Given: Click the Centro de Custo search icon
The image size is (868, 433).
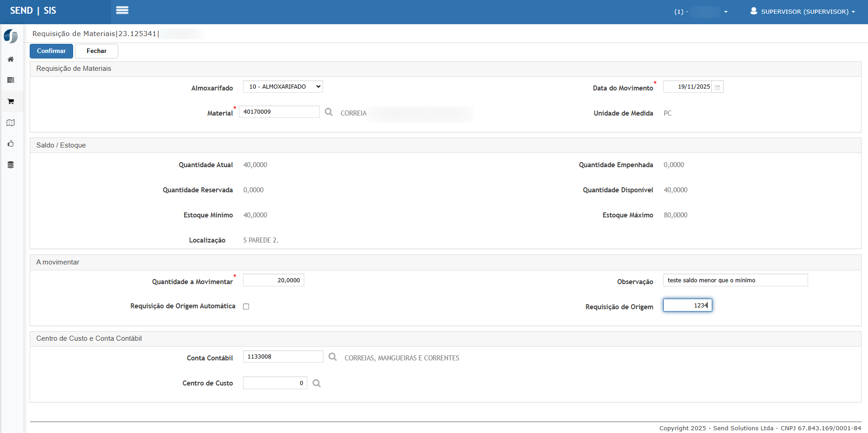Looking at the screenshot, I should [317, 383].
